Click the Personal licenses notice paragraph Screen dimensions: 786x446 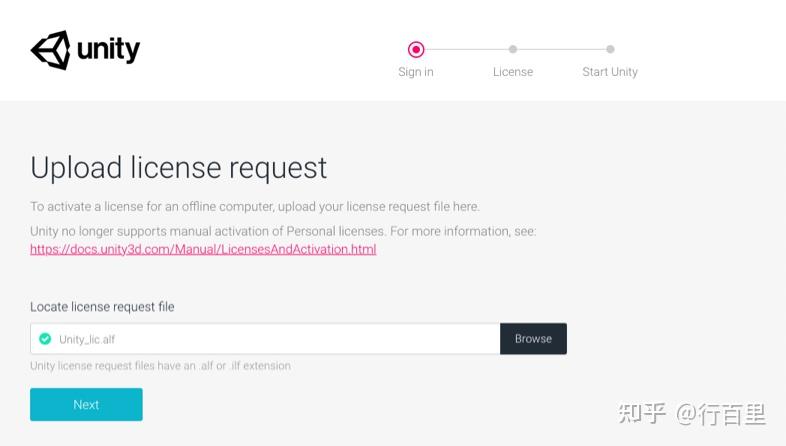point(283,231)
